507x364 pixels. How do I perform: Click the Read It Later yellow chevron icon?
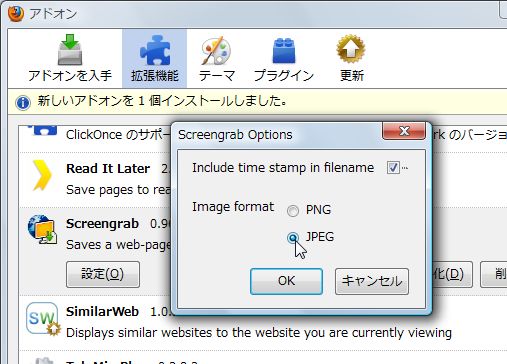click(x=42, y=175)
